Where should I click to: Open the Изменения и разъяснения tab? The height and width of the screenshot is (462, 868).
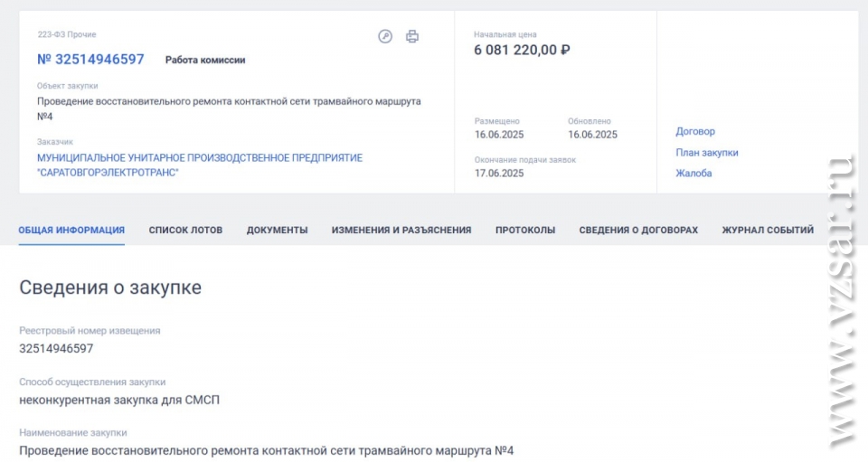(x=401, y=231)
